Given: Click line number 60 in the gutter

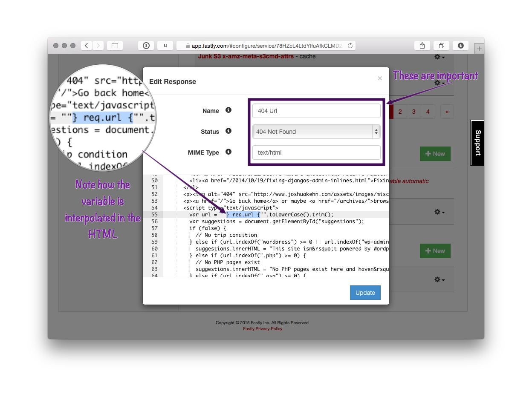Looking at the screenshot, I should (154, 248).
